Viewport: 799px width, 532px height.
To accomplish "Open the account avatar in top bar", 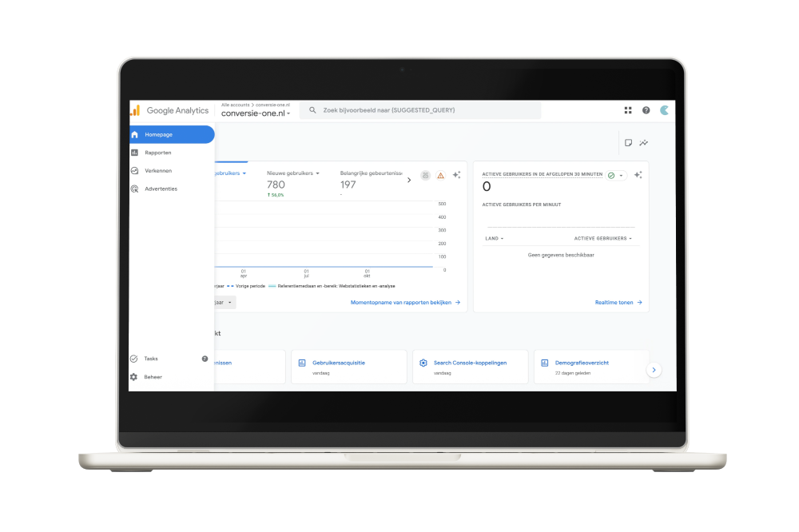I will (x=665, y=110).
